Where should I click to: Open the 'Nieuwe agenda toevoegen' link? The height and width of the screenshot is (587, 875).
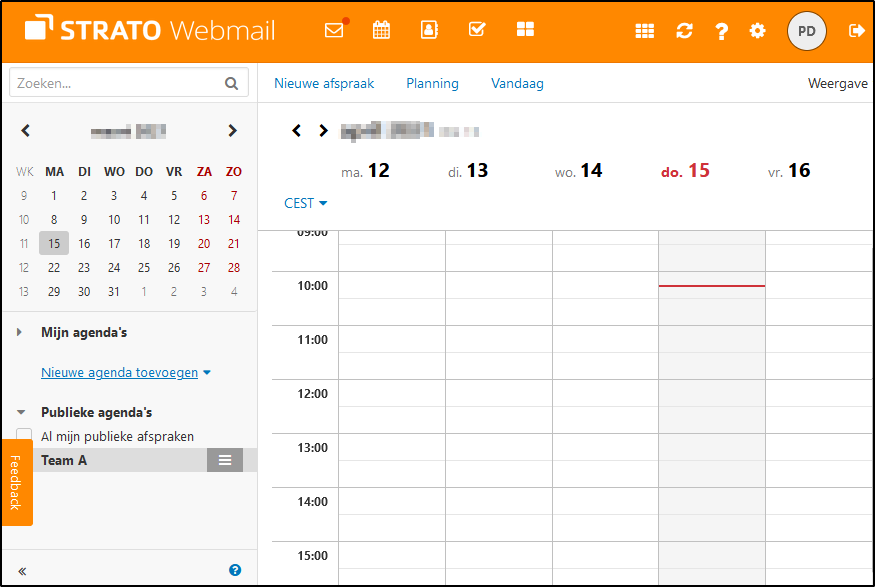[118, 372]
